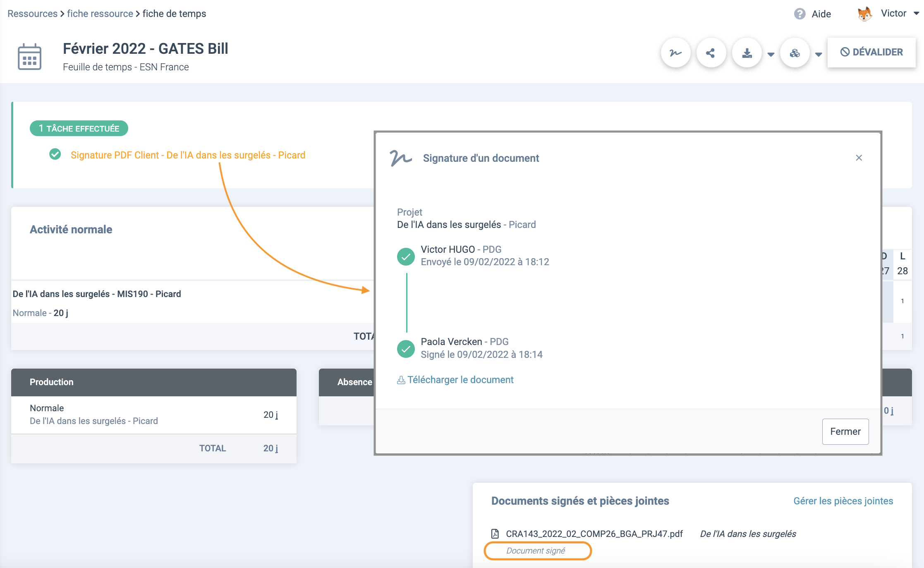Expand the download options arrow
The width and height of the screenshot is (924, 568).
tap(771, 54)
